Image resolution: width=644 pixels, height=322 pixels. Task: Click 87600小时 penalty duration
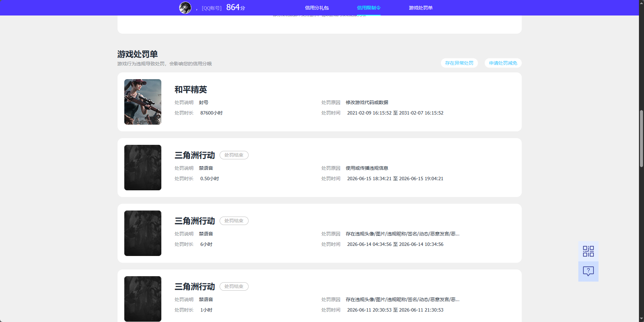(x=212, y=113)
